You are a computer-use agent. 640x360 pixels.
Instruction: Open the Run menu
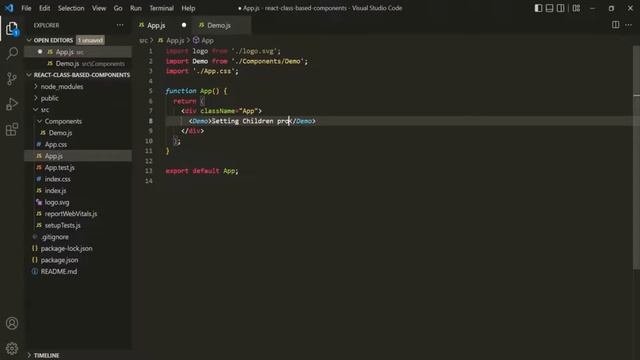tap(136, 8)
